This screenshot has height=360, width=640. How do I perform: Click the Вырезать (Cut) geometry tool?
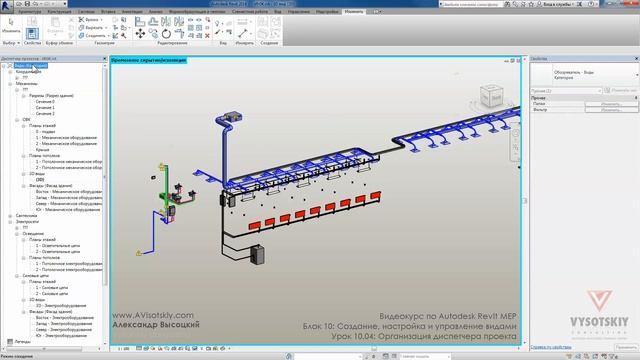pos(92,27)
